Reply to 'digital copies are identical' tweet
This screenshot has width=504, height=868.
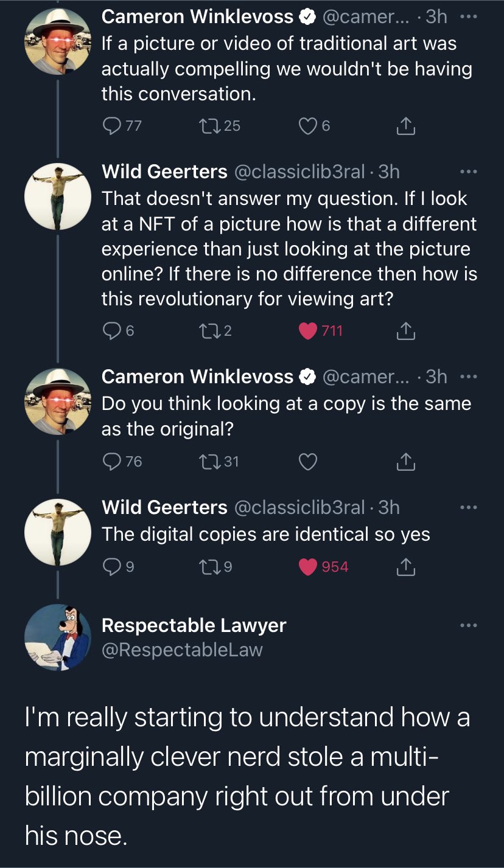[111, 567]
